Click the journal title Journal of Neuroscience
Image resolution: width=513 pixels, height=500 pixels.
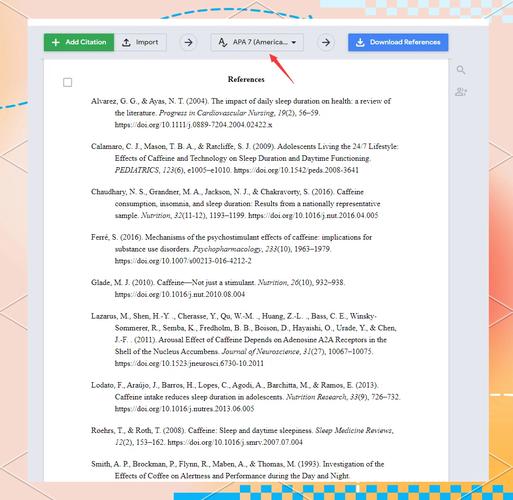[261, 352]
